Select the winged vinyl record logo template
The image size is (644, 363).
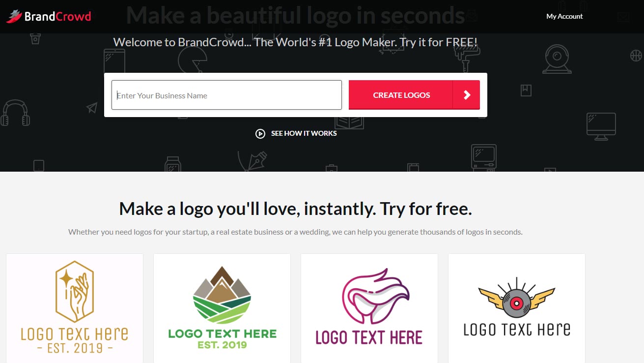[x=517, y=308]
